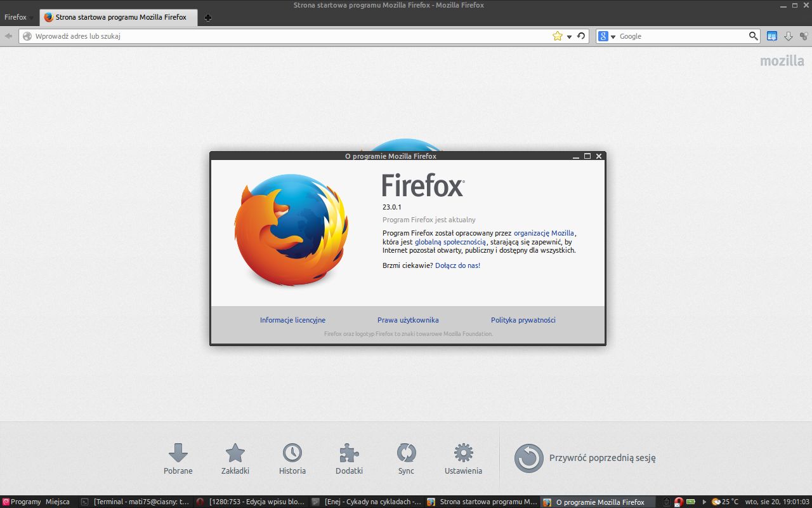Image resolution: width=812 pixels, height=508 pixels.
Task: Open Dodatki add-ons on the start page
Action: pos(349,459)
